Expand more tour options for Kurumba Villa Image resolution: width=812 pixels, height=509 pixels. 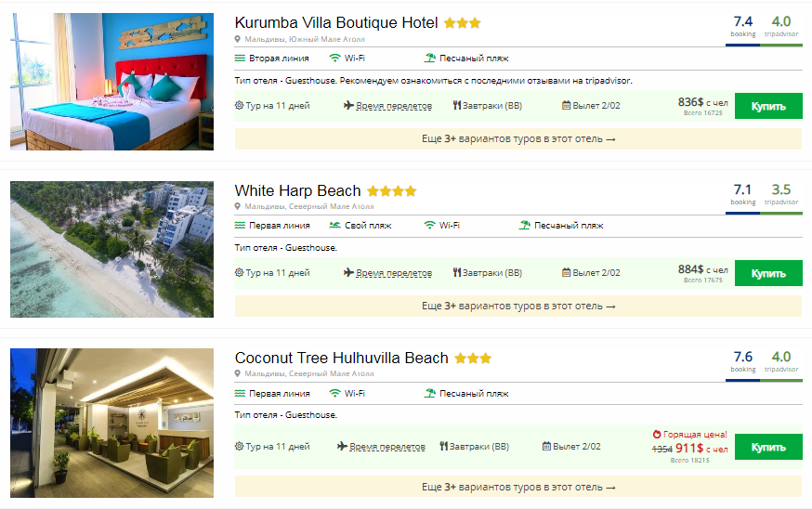coord(517,138)
